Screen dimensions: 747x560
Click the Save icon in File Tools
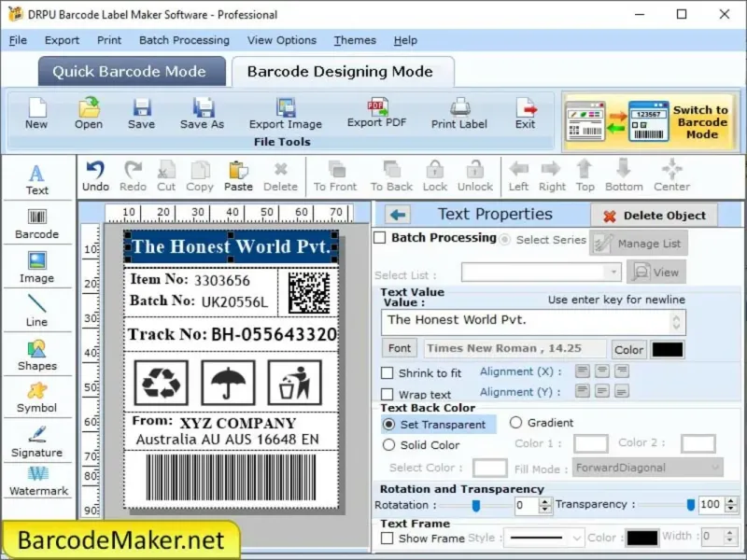142,113
